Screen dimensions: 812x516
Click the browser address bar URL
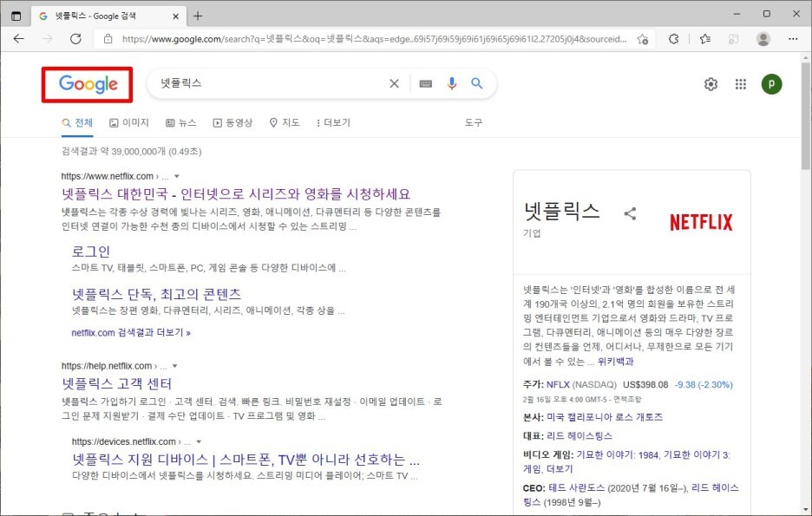click(375, 39)
